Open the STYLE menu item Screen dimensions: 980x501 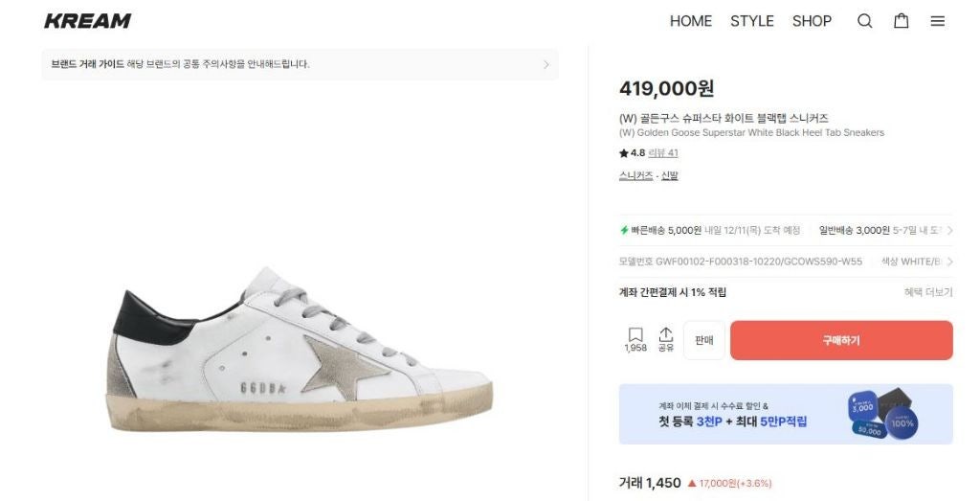(x=751, y=21)
